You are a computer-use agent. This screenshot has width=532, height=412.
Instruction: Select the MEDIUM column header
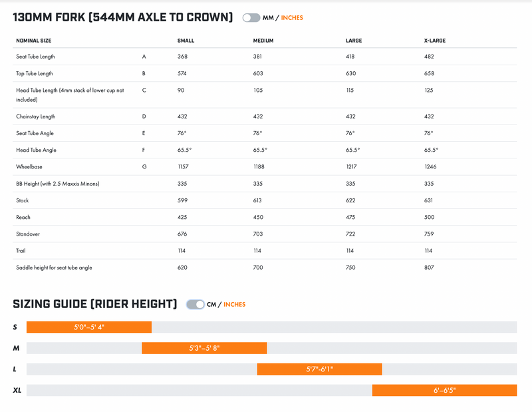tap(263, 41)
